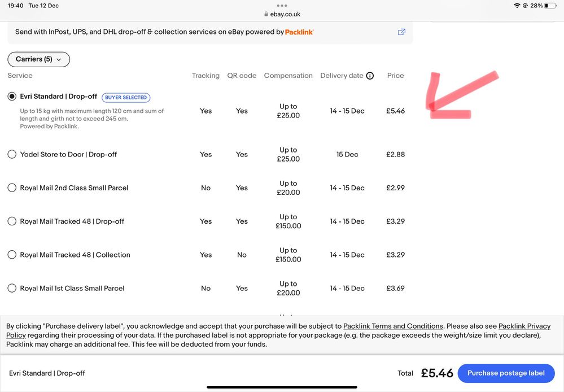Open the Packlink Privacy Policy link

pos(524,326)
